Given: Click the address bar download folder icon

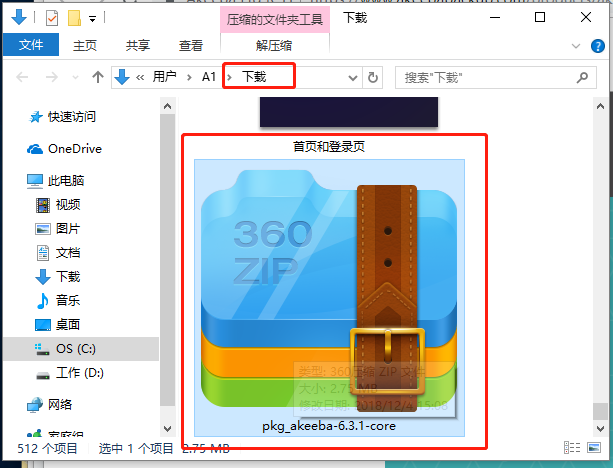Looking at the screenshot, I should coord(122,77).
